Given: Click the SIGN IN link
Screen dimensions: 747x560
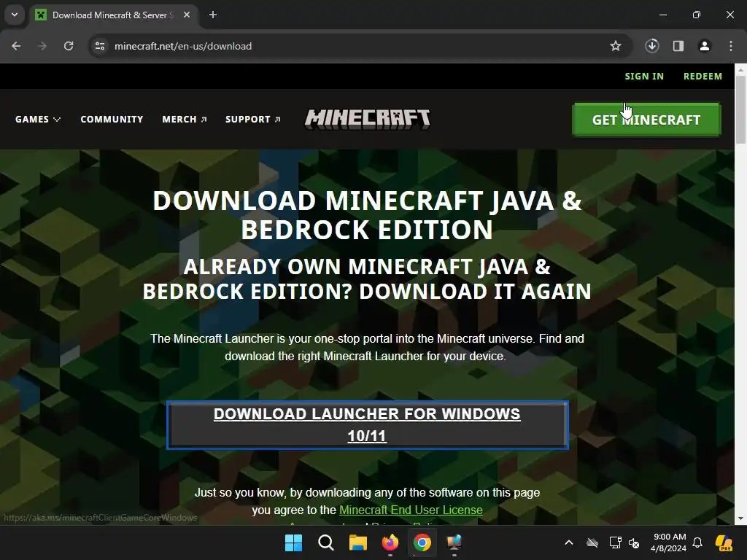Looking at the screenshot, I should (x=644, y=76).
